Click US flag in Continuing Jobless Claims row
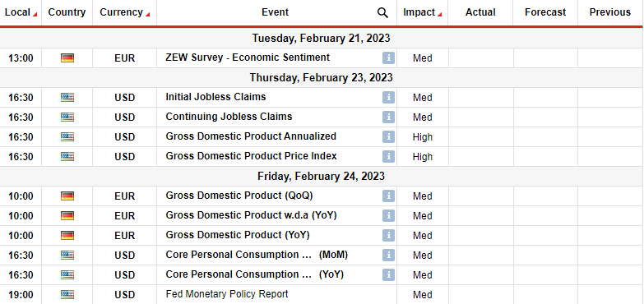 tap(67, 117)
